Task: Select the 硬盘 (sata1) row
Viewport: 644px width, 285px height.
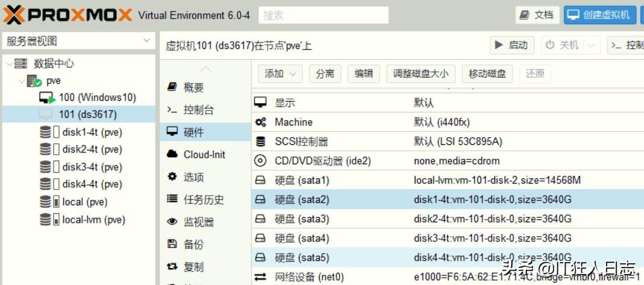Action: click(447, 180)
